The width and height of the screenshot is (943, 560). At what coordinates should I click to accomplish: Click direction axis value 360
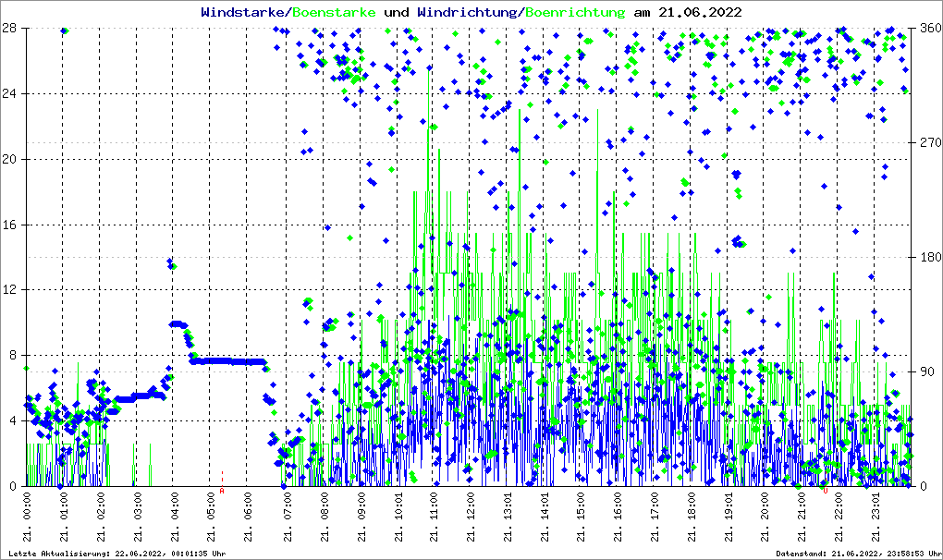coord(931,29)
